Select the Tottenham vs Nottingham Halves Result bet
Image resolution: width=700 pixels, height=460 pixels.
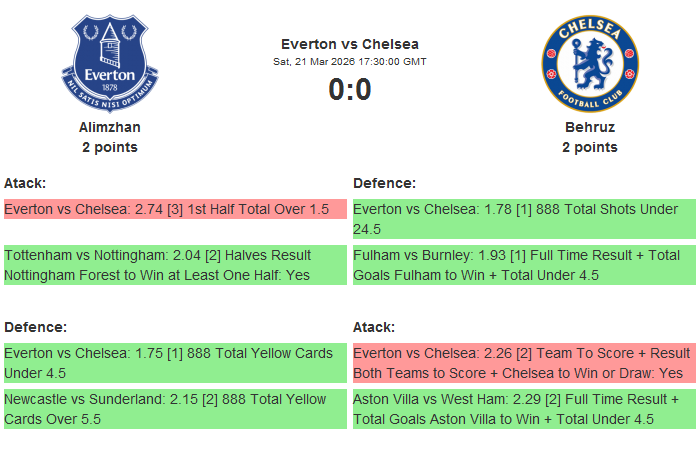[175, 265]
